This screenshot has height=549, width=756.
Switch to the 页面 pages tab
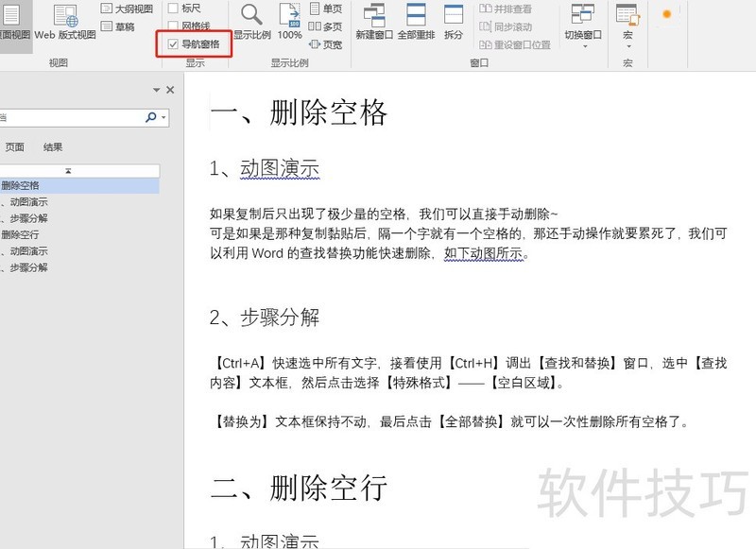pos(14,147)
